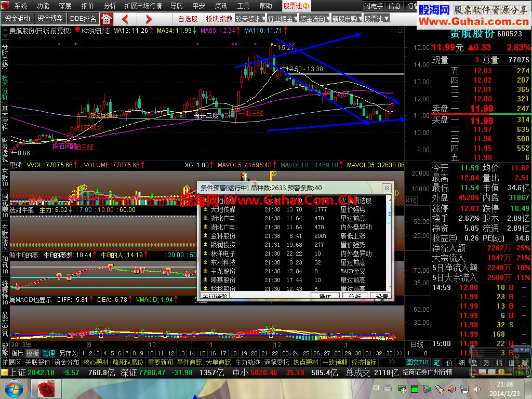
Task: Click the window square icon at chart corner
Action: point(401,30)
